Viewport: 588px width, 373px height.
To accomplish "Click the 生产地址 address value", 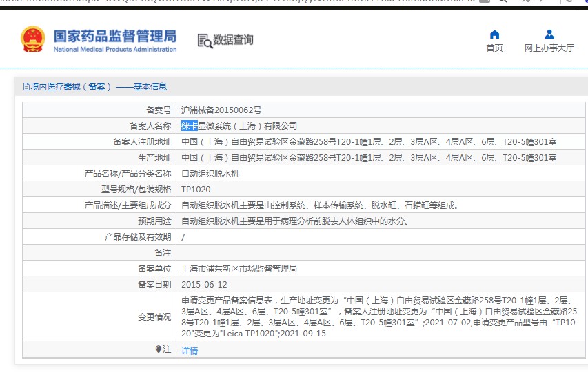I will coord(369,158).
